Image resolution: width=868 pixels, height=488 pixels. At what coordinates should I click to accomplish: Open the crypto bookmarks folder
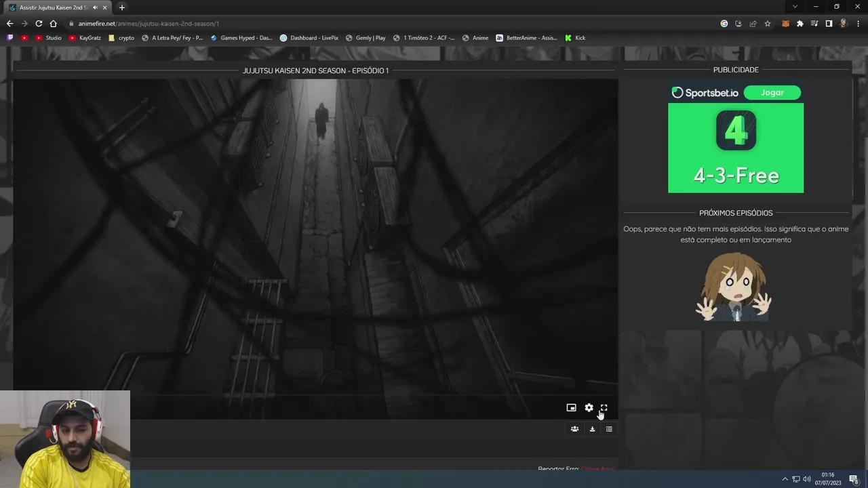[x=121, y=38]
